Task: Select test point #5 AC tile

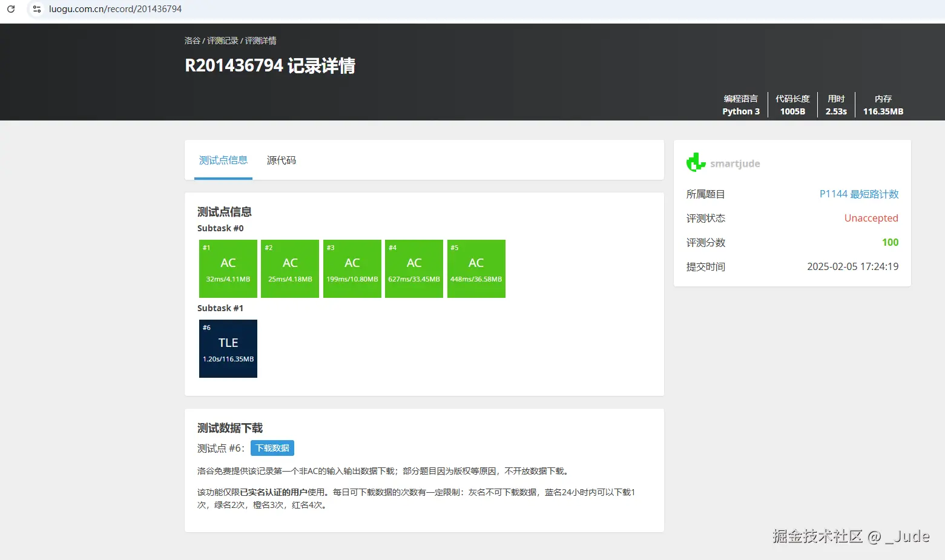Action: [x=476, y=269]
